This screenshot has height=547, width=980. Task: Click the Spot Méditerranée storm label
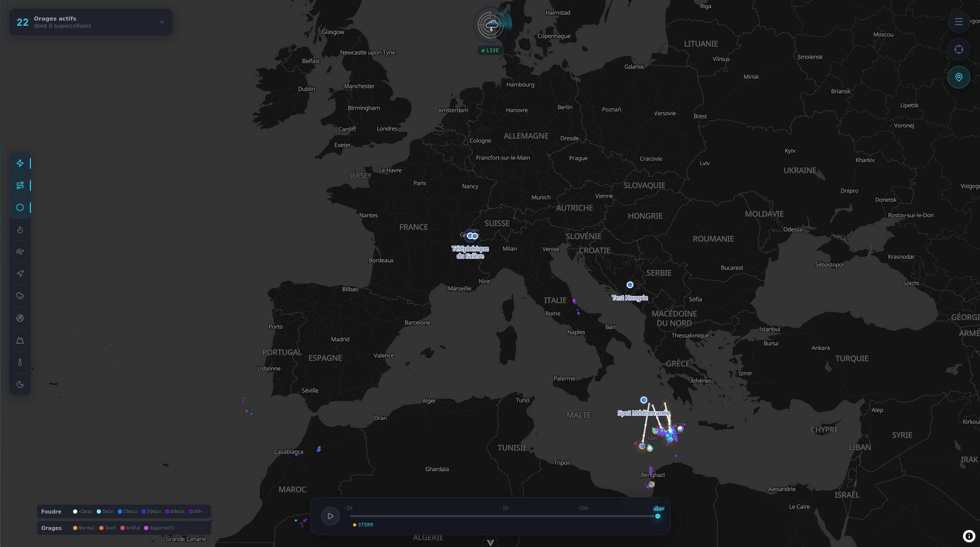643,413
